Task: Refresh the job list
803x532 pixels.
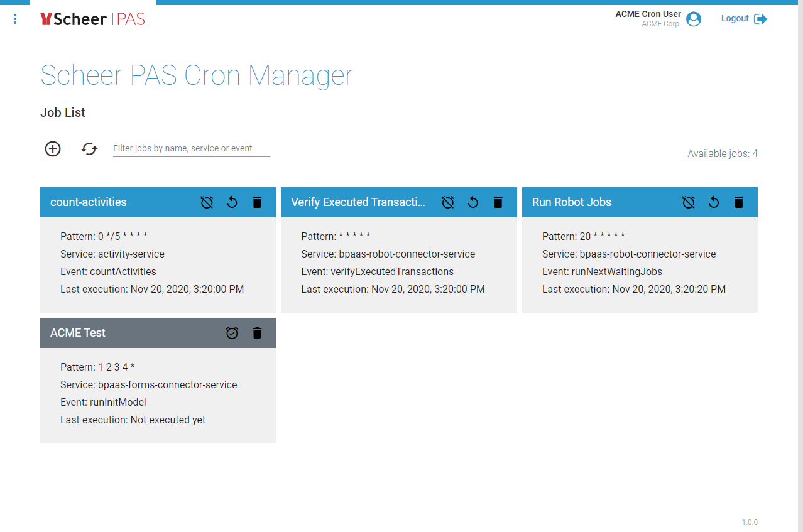Action: (x=89, y=149)
